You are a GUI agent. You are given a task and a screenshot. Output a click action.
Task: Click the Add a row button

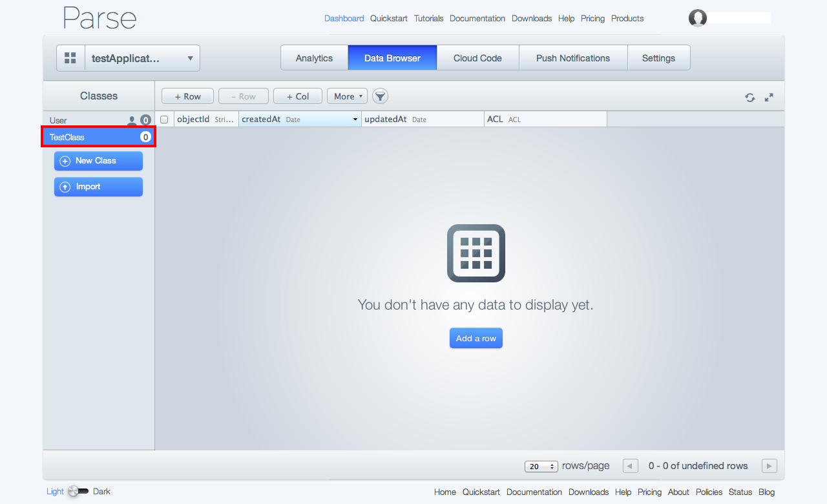click(x=476, y=338)
